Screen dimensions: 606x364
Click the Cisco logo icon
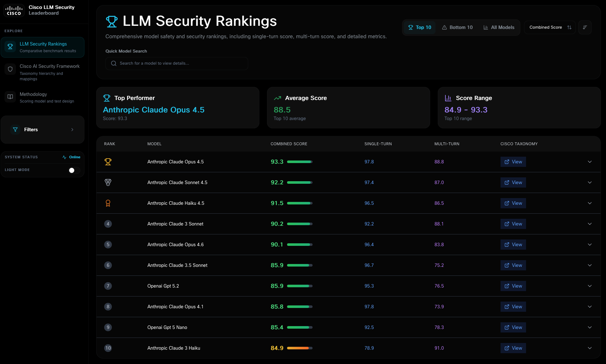pyautogui.click(x=14, y=10)
